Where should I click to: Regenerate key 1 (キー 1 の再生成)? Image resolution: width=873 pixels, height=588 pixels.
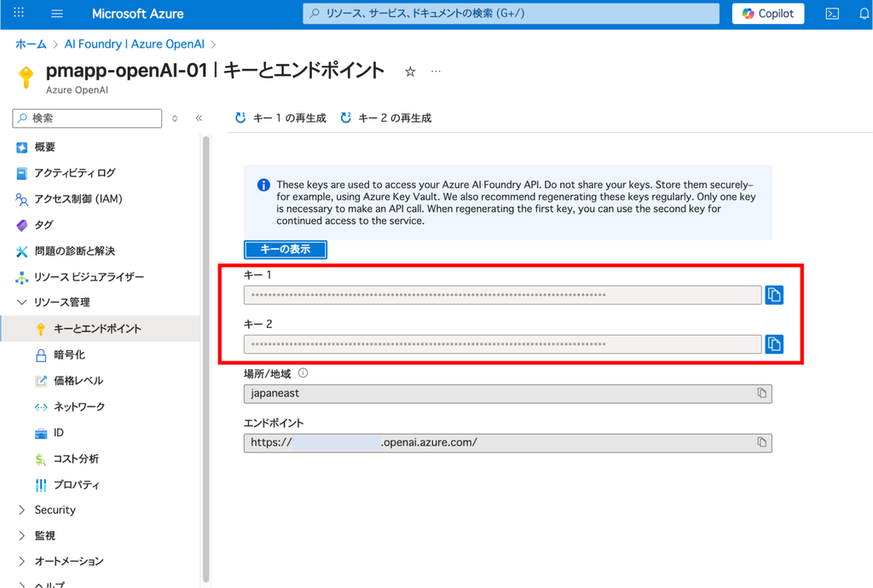point(280,118)
